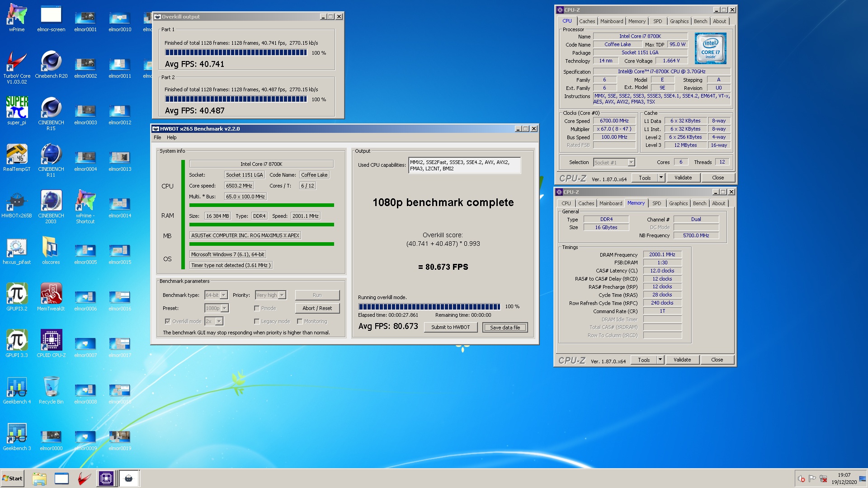Viewport: 868px width, 488px height.
Task: Toggle Pmode checkbox
Action: tap(257, 308)
